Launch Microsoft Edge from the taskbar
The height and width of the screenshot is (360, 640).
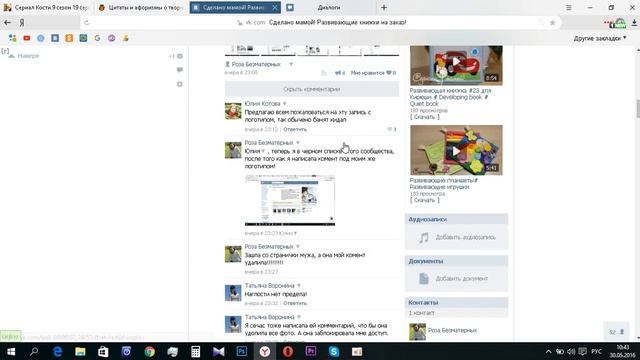coord(57,351)
